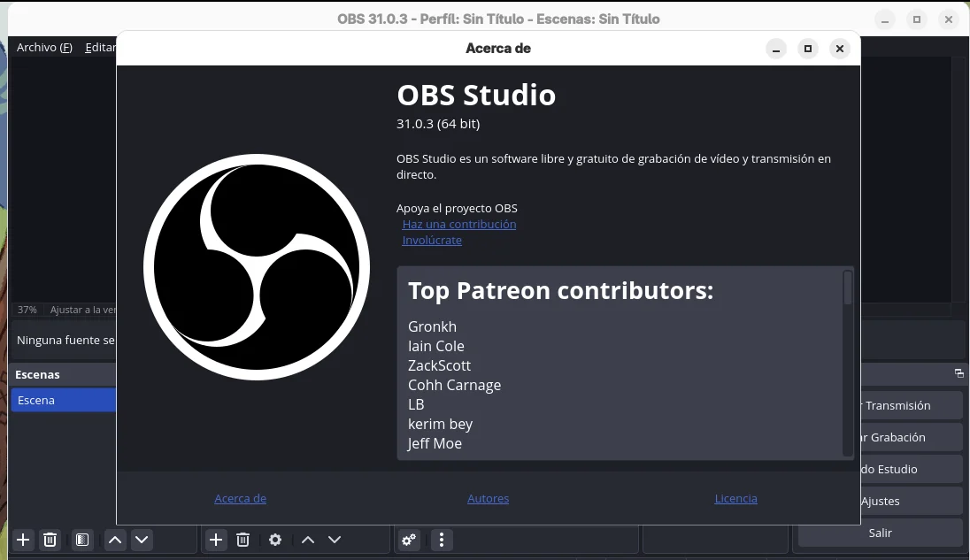Click the Salir button
This screenshot has height=560, width=970.
click(x=881, y=533)
